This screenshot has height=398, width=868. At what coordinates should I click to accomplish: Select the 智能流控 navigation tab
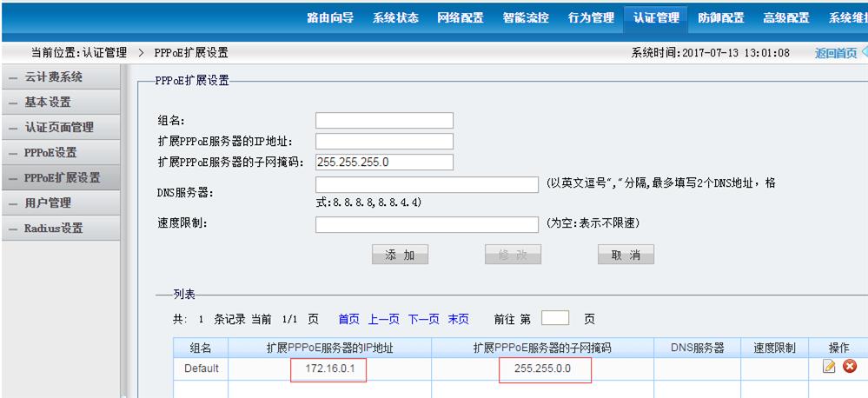point(526,17)
